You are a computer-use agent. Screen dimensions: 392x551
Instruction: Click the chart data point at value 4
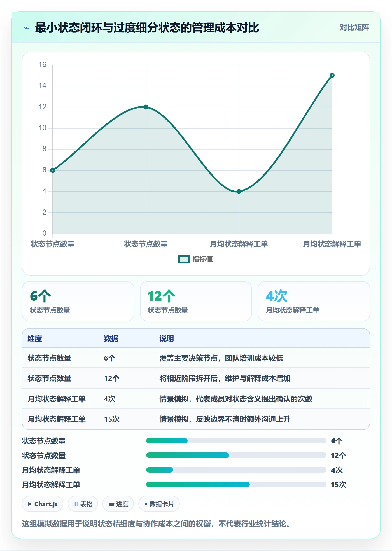pyautogui.click(x=239, y=192)
